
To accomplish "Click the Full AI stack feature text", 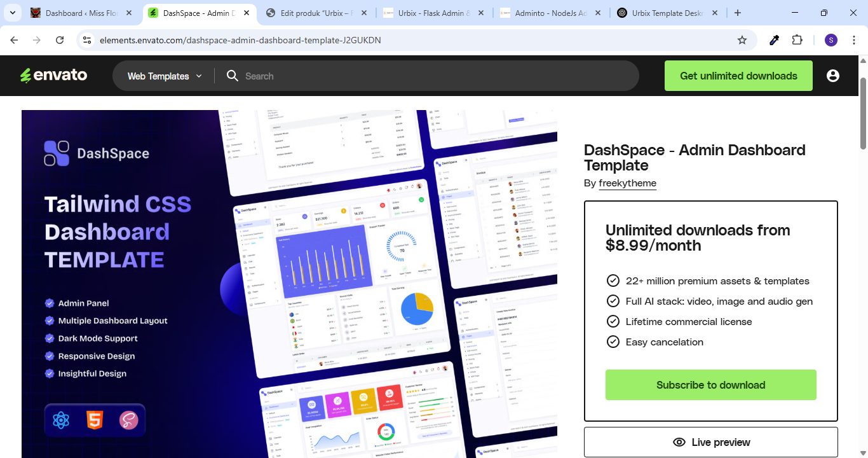I will coord(719,302).
